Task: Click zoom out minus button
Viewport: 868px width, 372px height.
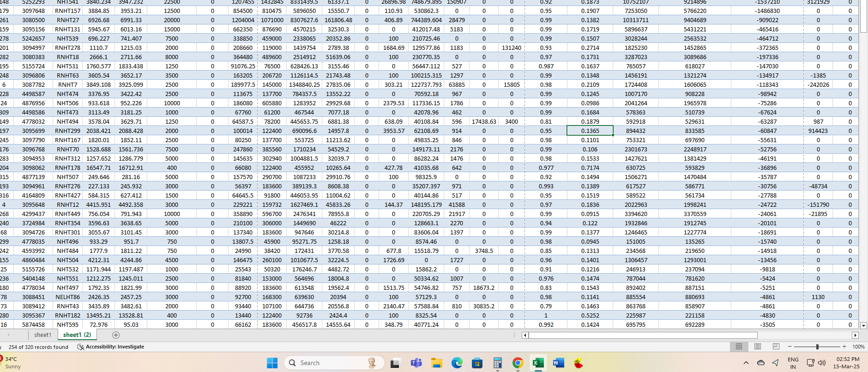Action: [790, 347]
